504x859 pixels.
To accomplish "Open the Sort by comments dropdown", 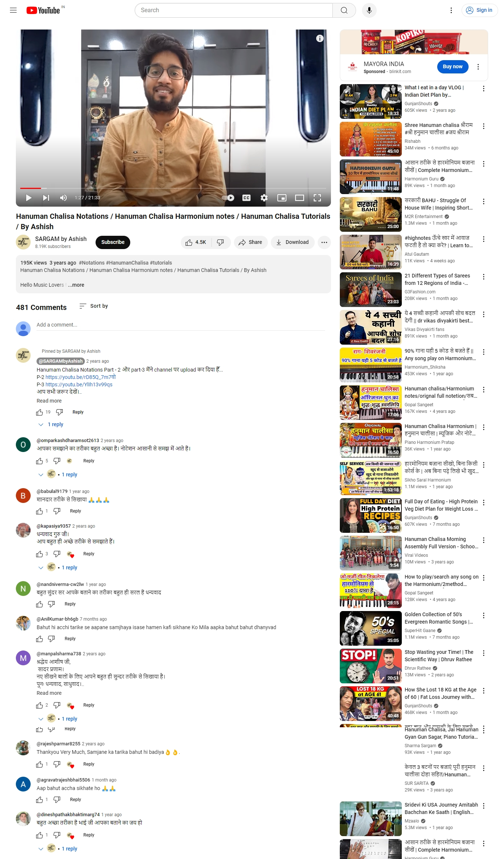I will (x=94, y=306).
